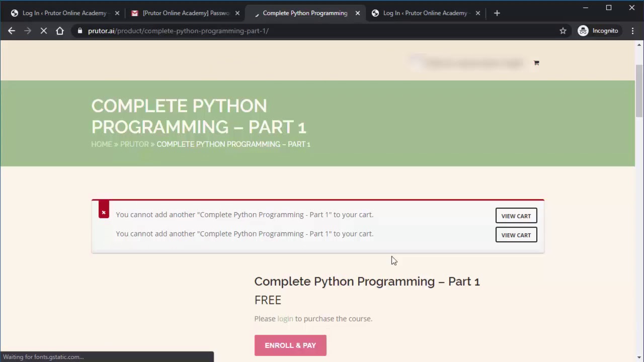The width and height of the screenshot is (644, 362).
Task: Open a new browser tab
Action: 497,13
